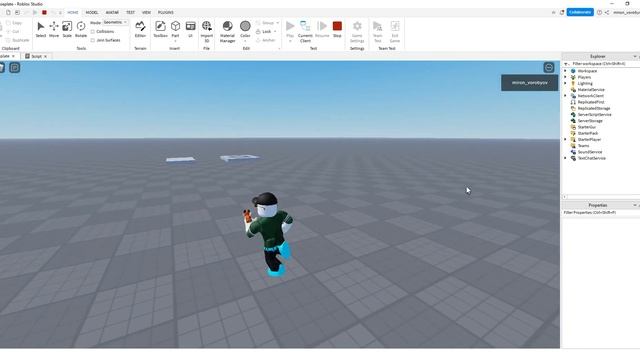
Task: Open the Properties panel options dropdown arrow
Action: [635, 205]
